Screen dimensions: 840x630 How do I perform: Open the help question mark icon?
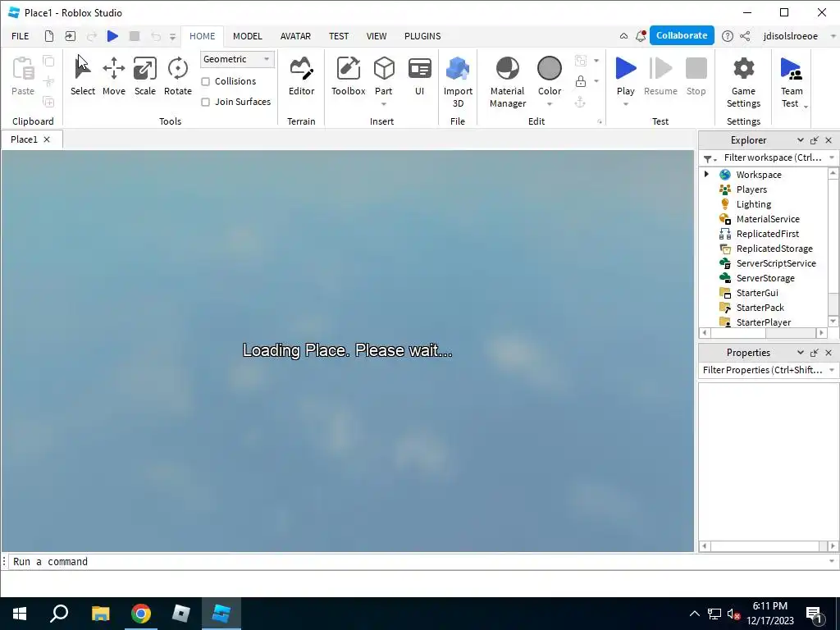pos(727,36)
